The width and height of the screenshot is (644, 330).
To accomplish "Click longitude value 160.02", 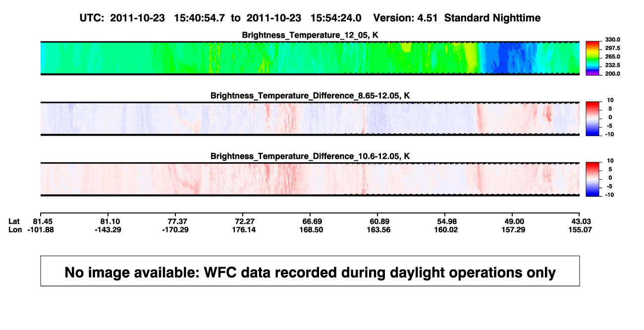I will tap(446, 230).
